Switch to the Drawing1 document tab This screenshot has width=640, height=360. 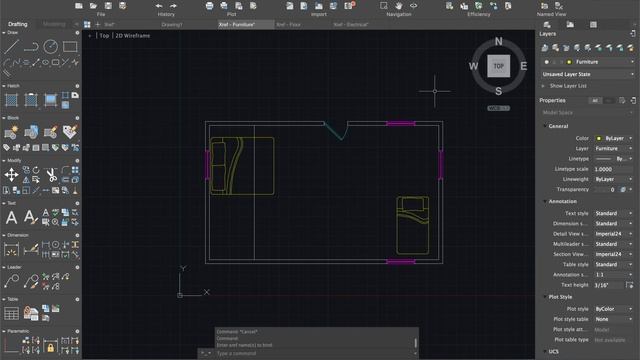(x=172, y=24)
